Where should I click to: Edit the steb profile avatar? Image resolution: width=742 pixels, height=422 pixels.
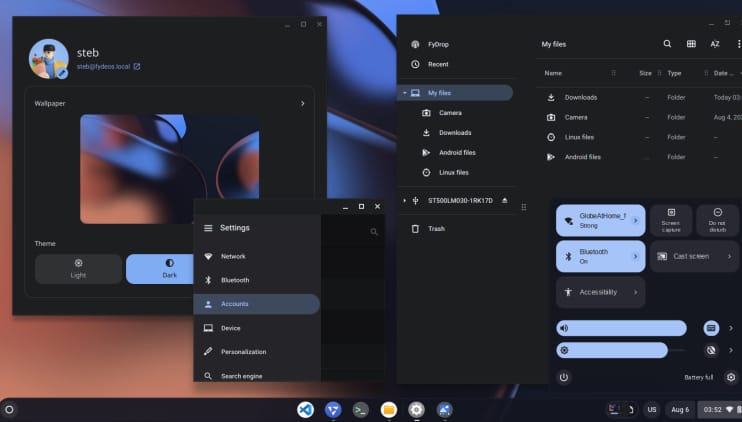(x=62, y=73)
